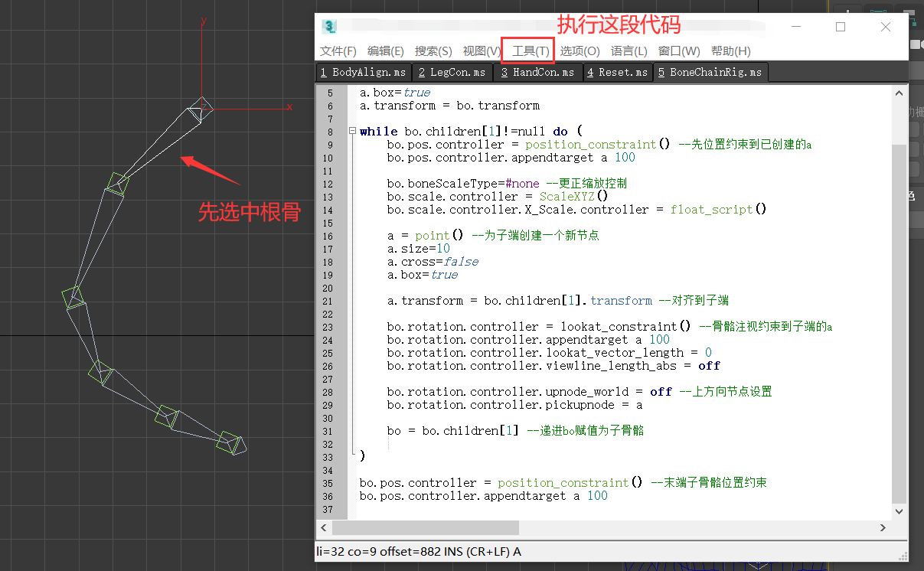Image resolution: width=924 pixels, height=571 pixels.
Task: Click 'position_constraint()' on line 35
Action: pyautogui.click(x=571, y=483)
